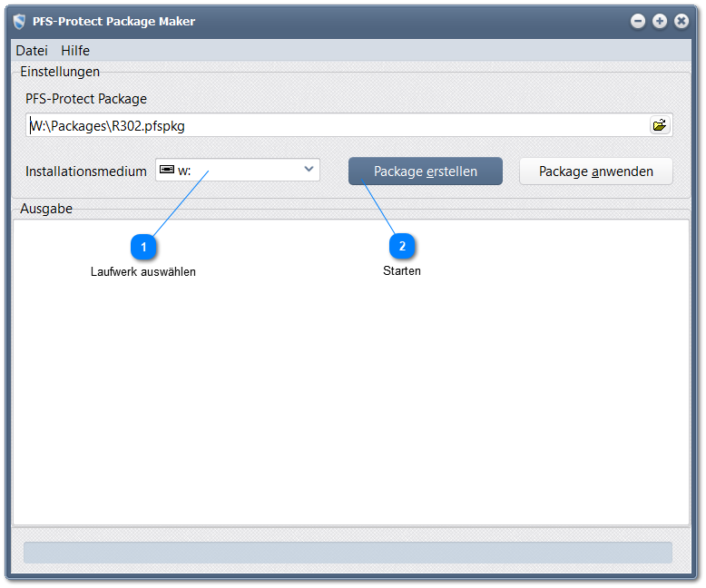Close the PFS-Protect Package Maker window
Screen dimensions: 706x588
(x=681, y=21)
